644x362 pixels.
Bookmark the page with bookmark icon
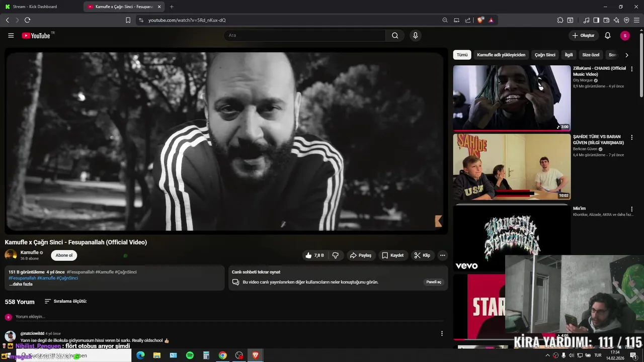click(128, 20)
